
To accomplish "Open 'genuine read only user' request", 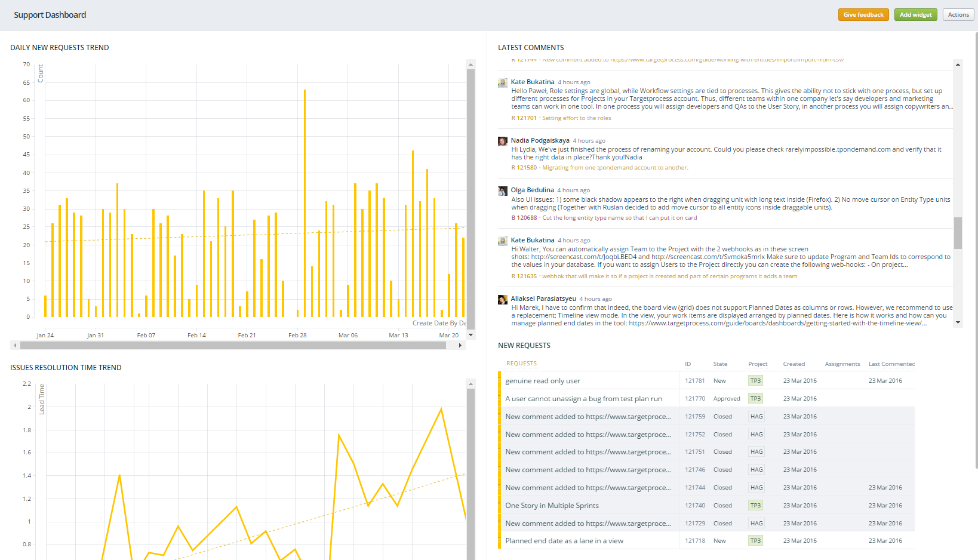I will (x=543, y=381).
